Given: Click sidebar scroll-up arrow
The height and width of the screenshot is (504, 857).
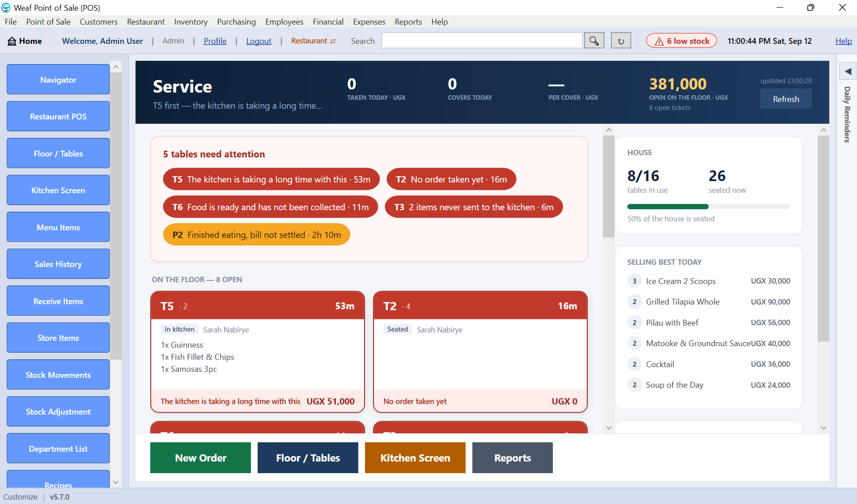Looking at the screenshot, I should 116,67.
